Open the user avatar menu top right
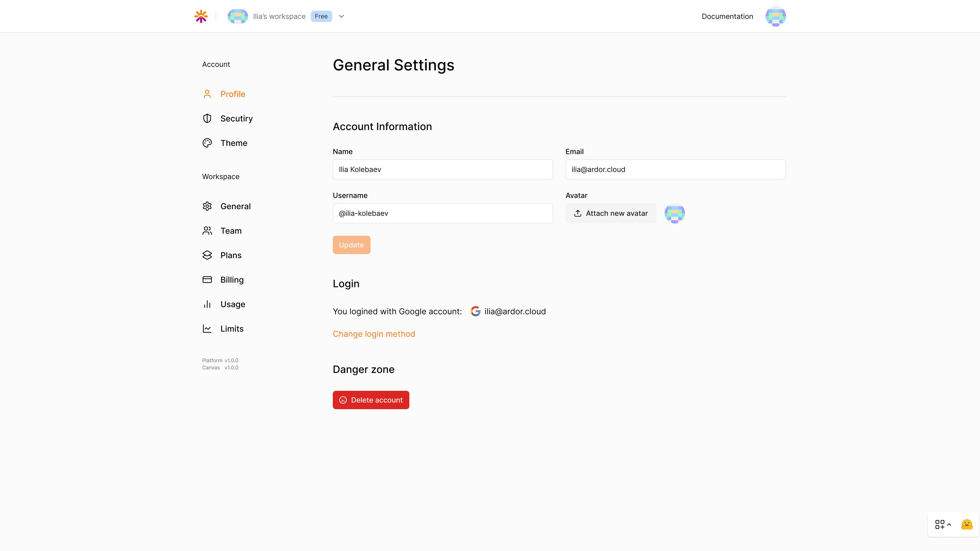Screen dimensions: 980x551 775,16
